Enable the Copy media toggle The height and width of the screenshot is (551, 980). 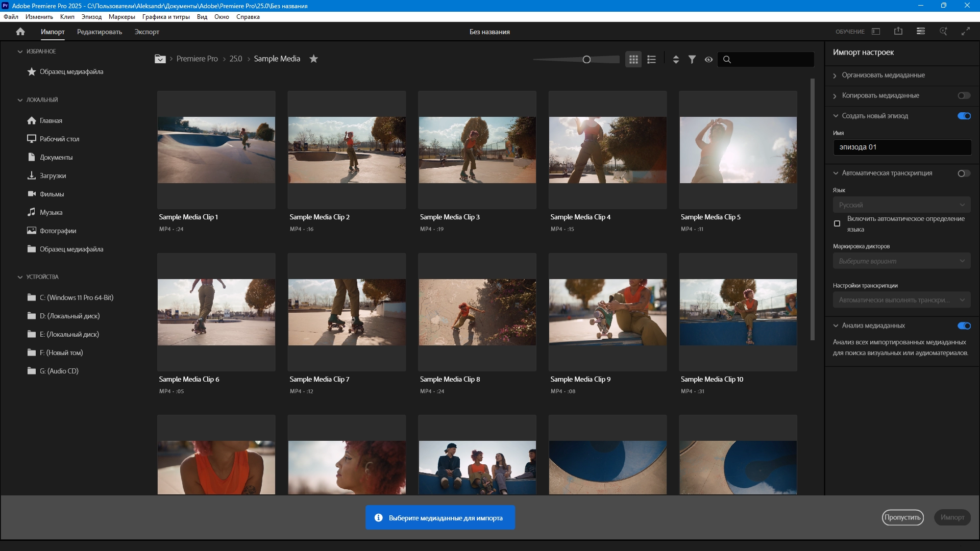coord(964,95)
